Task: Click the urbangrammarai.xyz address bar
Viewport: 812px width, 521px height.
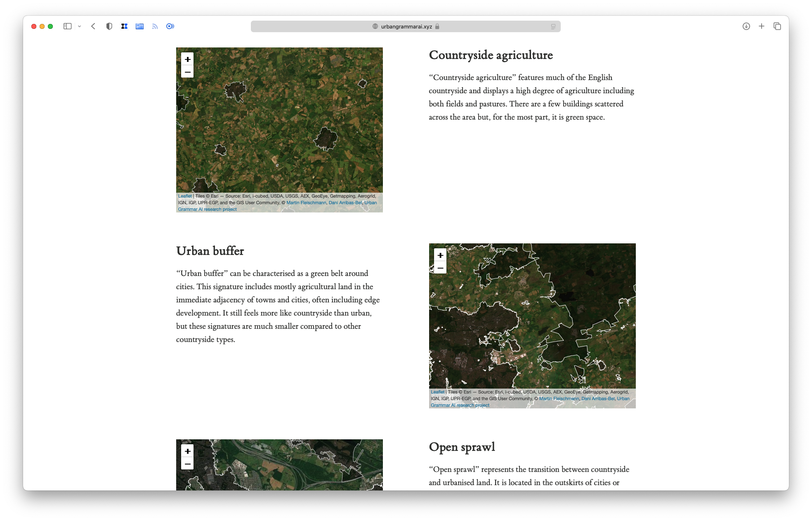Action: (406, 26)
